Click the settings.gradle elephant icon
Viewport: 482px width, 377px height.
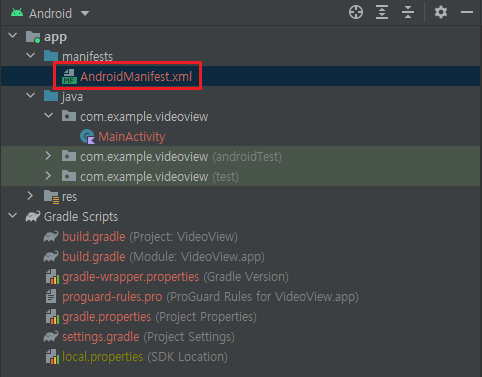click(x=51, y=337)
